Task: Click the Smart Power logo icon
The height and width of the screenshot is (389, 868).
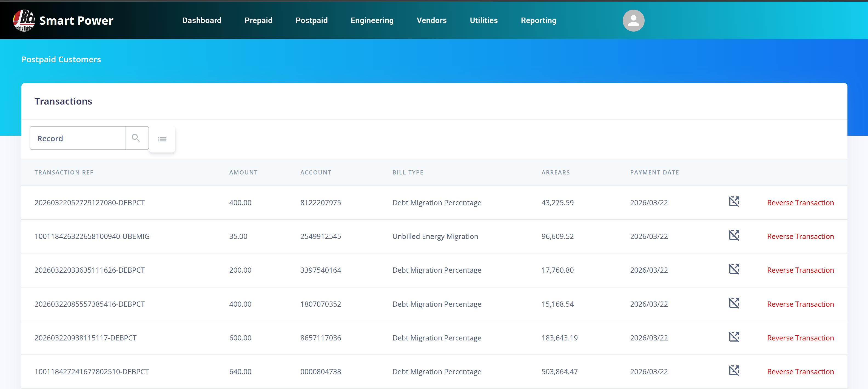Action: pyautogui.click(x=24, y=20)
